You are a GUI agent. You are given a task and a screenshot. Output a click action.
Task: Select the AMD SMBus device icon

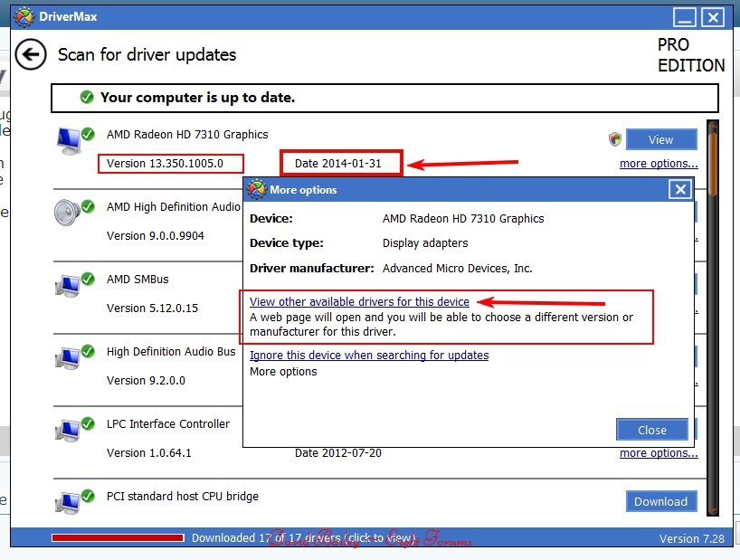point(70,286)
